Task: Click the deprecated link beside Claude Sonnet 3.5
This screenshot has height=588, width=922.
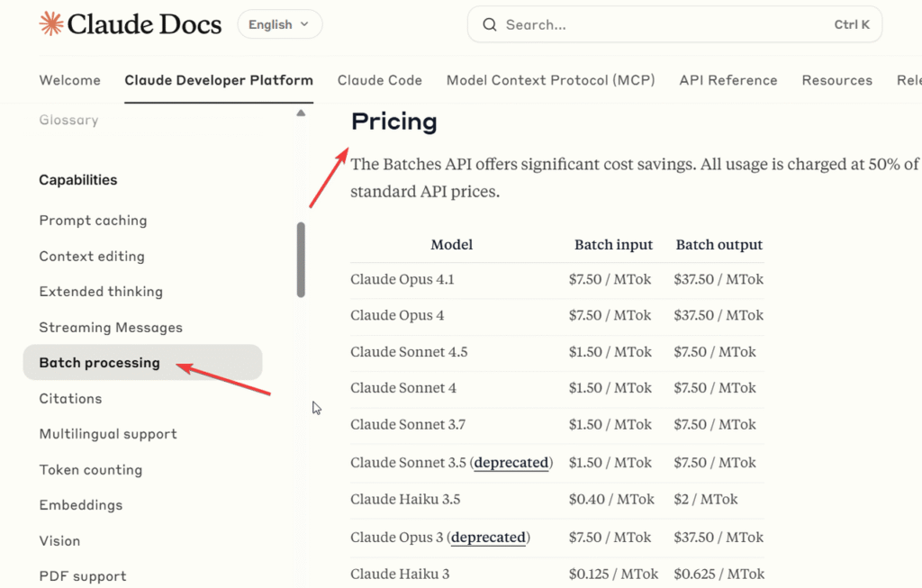Action: tap(511, 463)
